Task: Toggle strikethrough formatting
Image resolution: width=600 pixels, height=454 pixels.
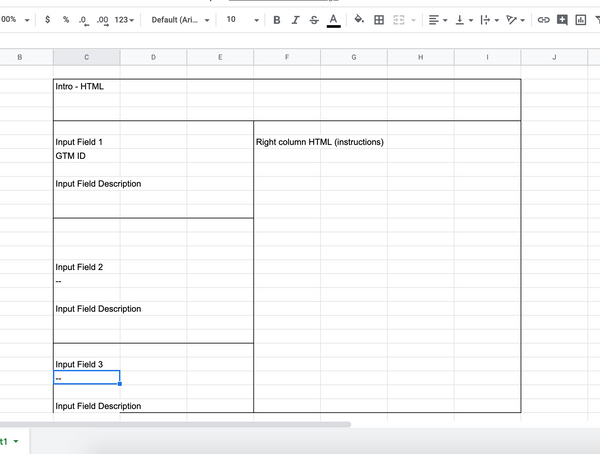Action: point(314,20)
